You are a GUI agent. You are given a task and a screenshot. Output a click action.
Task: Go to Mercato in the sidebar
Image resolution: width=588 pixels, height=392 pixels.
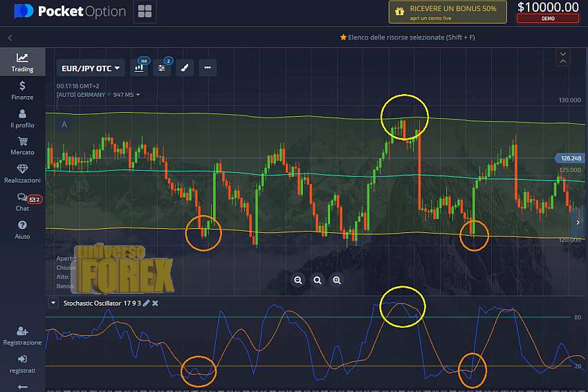point(22,146)
